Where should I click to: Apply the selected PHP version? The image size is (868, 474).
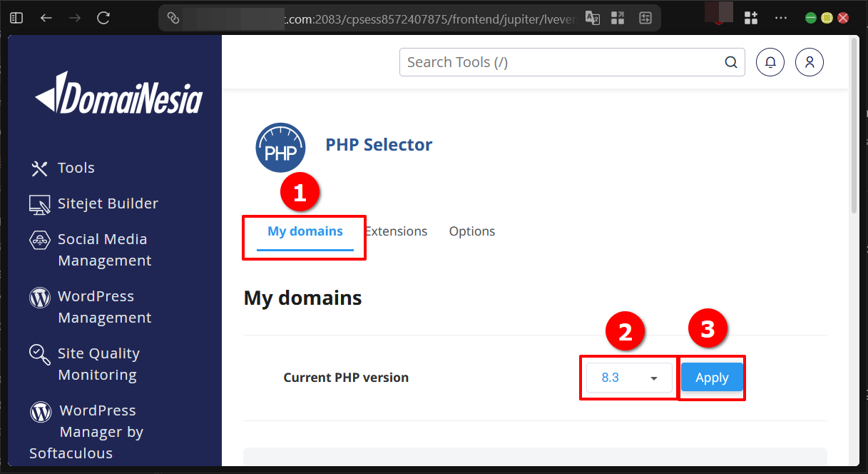[711, 377]
